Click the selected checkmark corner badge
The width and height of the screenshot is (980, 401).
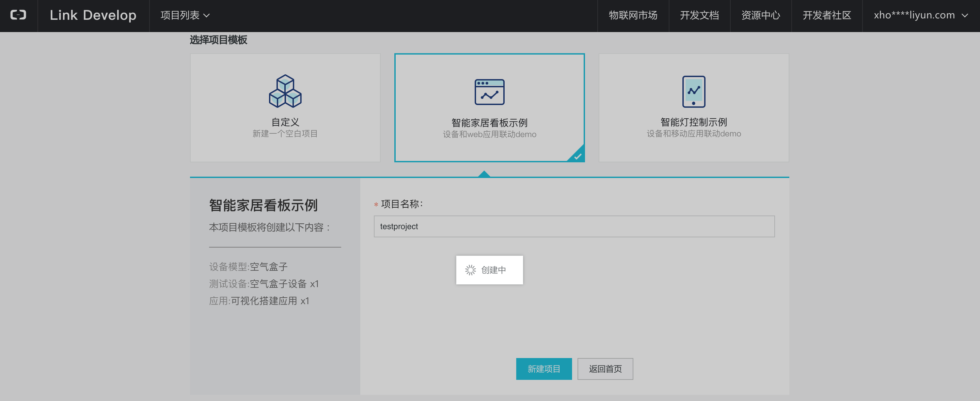[x=578, y=156]
